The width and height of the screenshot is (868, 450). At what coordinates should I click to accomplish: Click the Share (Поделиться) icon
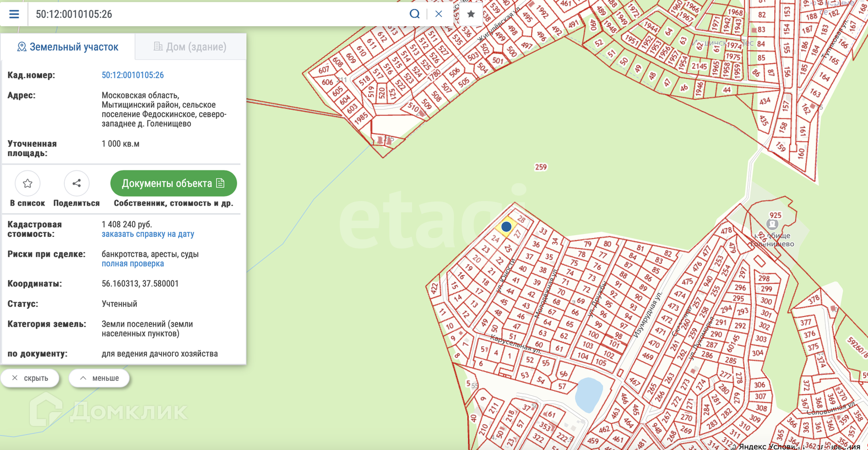coord(76,183)
